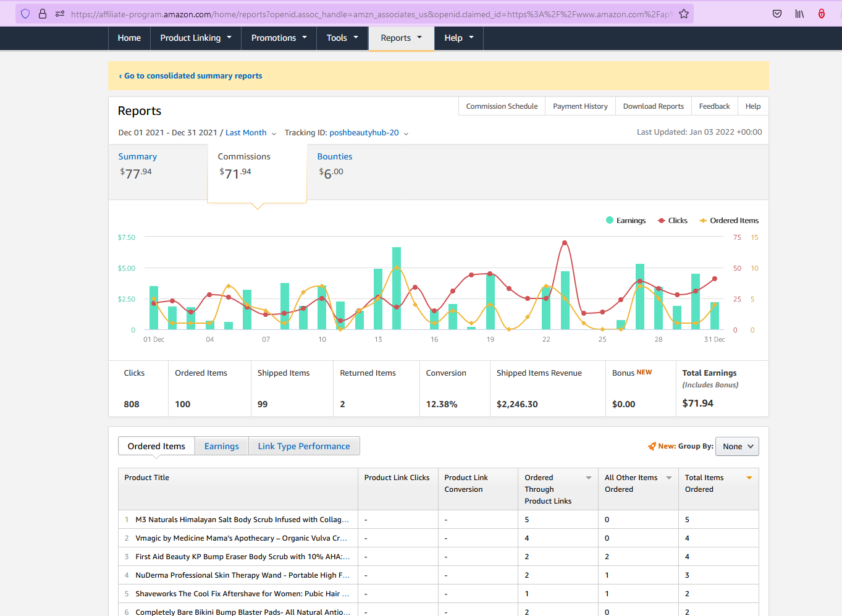The width and height of the screenshot is (842, 616).
Task: Switch to the Ordered Items tab
Action: (156, 446)
